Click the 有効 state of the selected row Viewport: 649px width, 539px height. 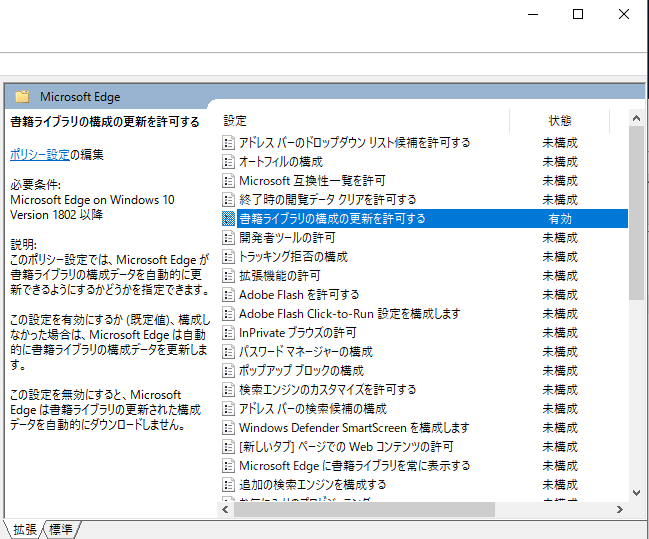click(x=560, y=219)
